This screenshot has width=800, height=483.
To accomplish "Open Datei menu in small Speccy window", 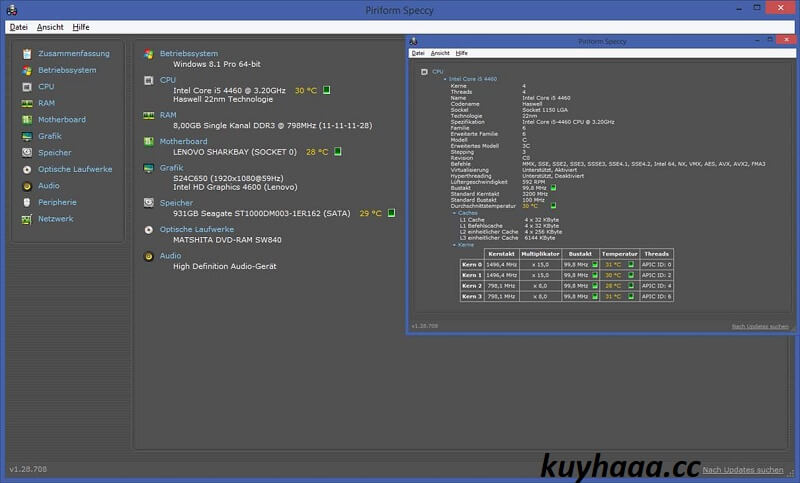I will click(x=418, y=53).
